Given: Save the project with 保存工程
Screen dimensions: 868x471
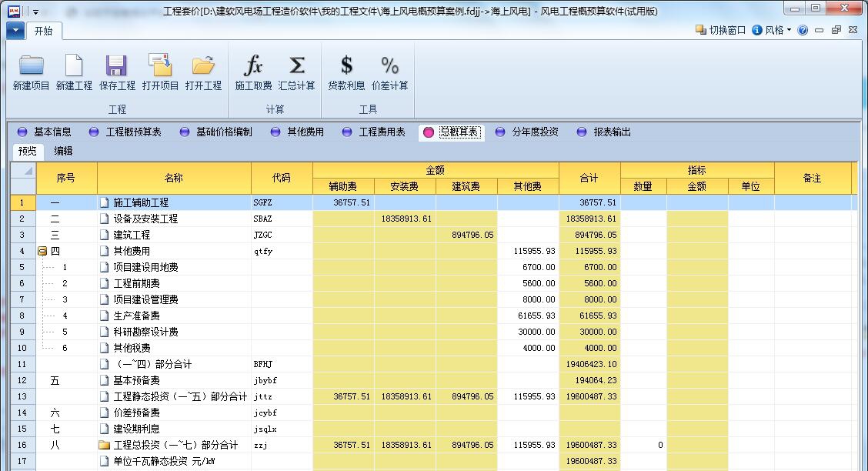Looking at the screenshot, I should point(117,66).
